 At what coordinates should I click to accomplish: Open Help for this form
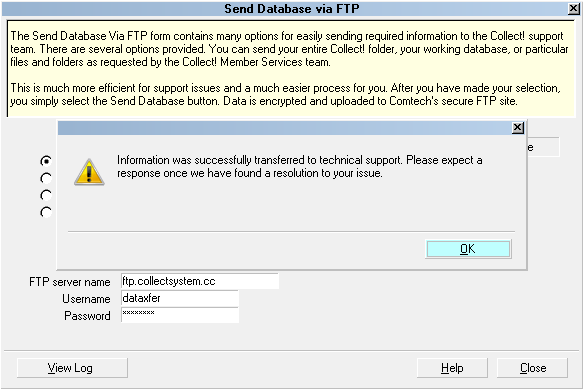(x=452, y=368)
